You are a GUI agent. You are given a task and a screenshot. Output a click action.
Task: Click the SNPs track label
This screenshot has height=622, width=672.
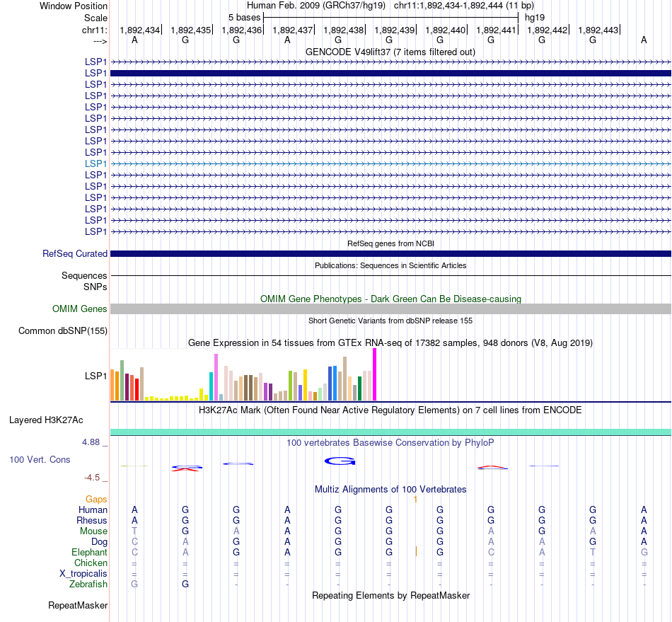coord(95,287)
